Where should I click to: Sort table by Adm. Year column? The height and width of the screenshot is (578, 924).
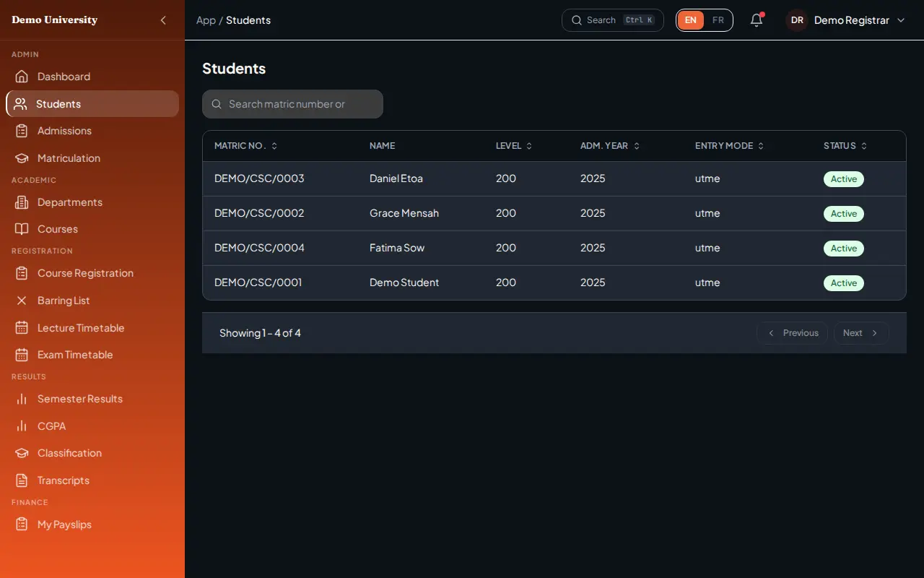point(610,146)
